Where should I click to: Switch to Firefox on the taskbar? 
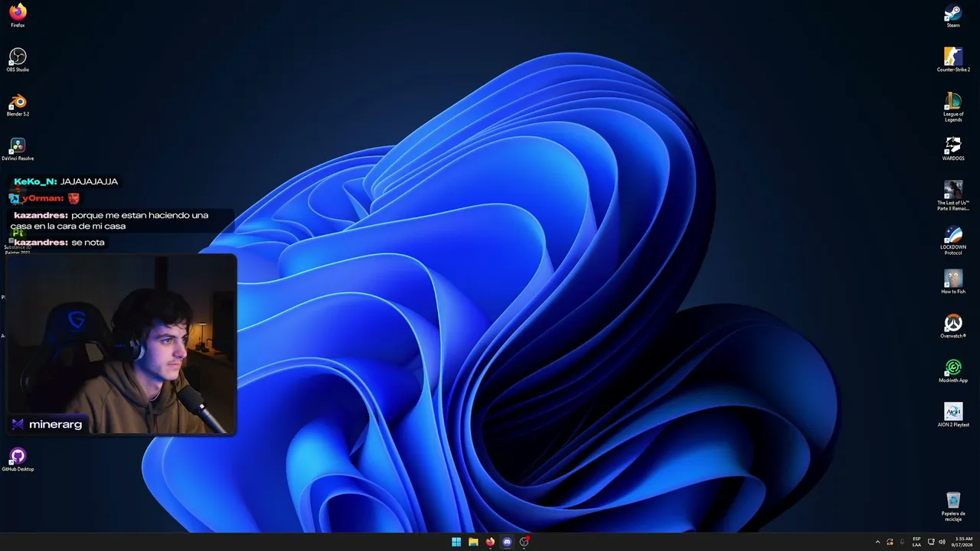490,542
